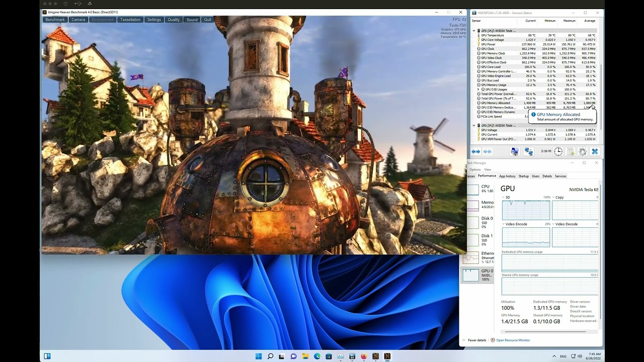Open the Tessellation menu in Heaven Benchmark
The image size is (644, 362).
tap(130, 20)
